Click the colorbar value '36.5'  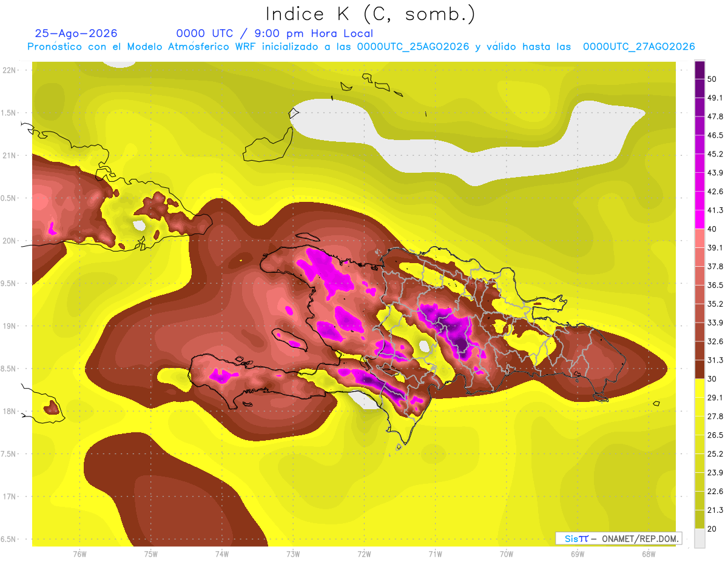(x=715, y=285)
